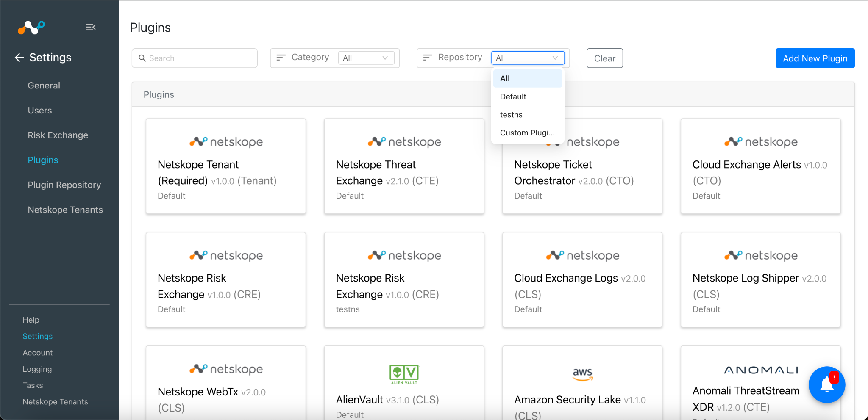This screenshot has height=420, width=868.
Task: Click Netskope logo on Cloud Exchange Logs card
Action: pos(582,255)
